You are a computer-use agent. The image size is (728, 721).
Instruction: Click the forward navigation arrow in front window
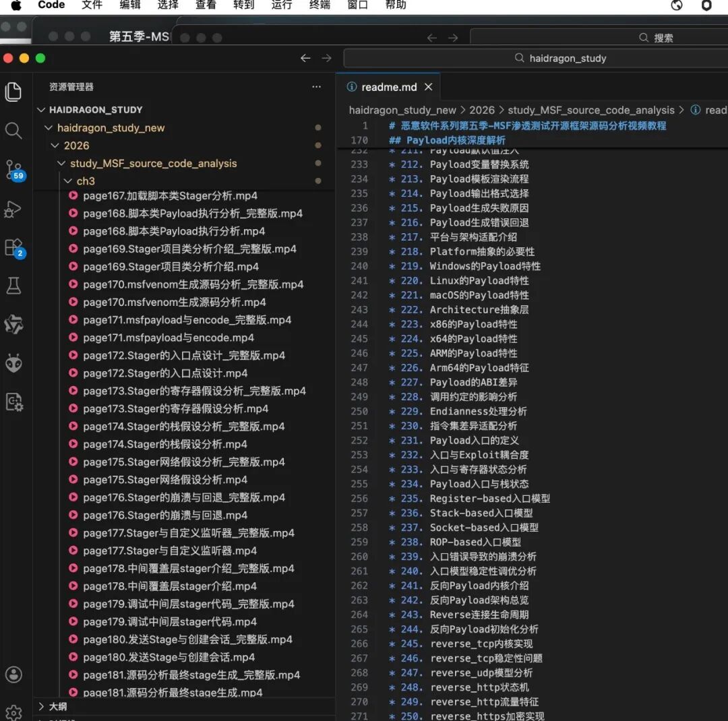(x=326, y=58)
